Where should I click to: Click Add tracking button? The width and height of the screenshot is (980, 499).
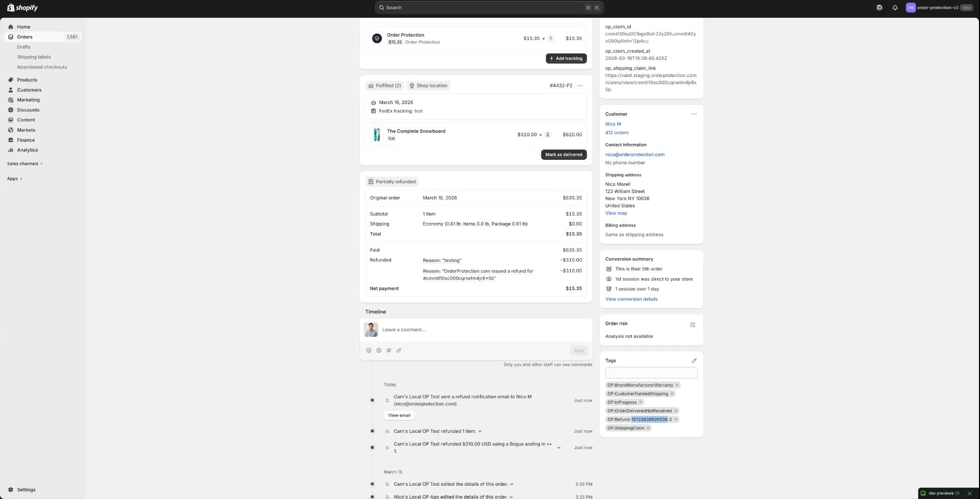pyautogui.click(x=566, y=58)
